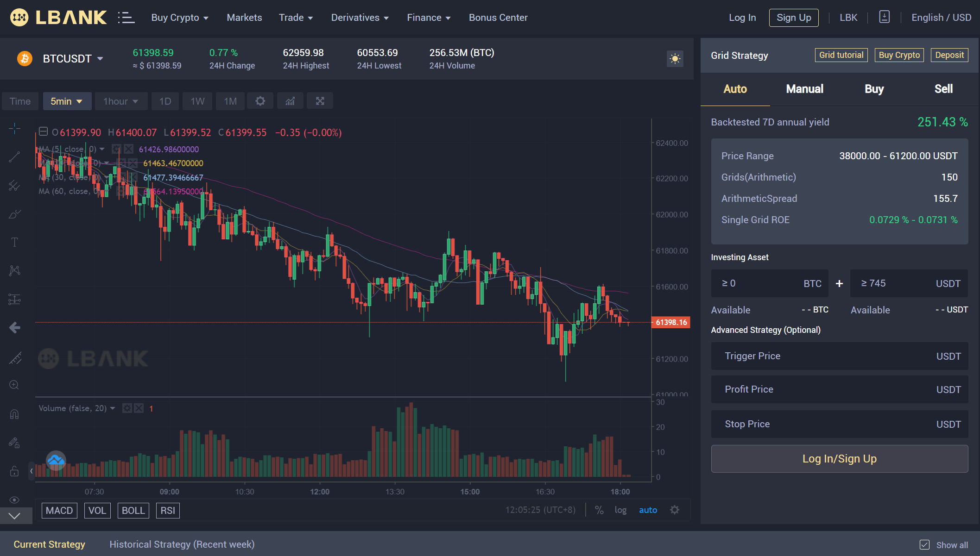Switch to the Manual strategy tab
This screenshot has height=556, width=980.
804,89
